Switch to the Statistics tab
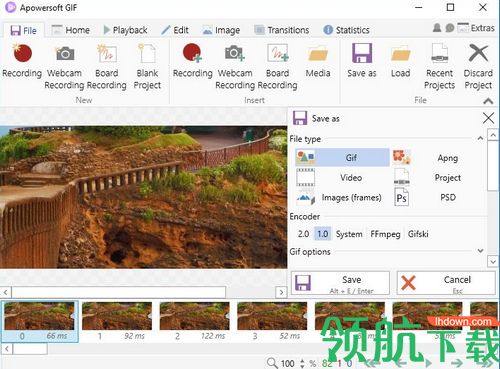Screen dimensions: 500x369 click(347, 30)
